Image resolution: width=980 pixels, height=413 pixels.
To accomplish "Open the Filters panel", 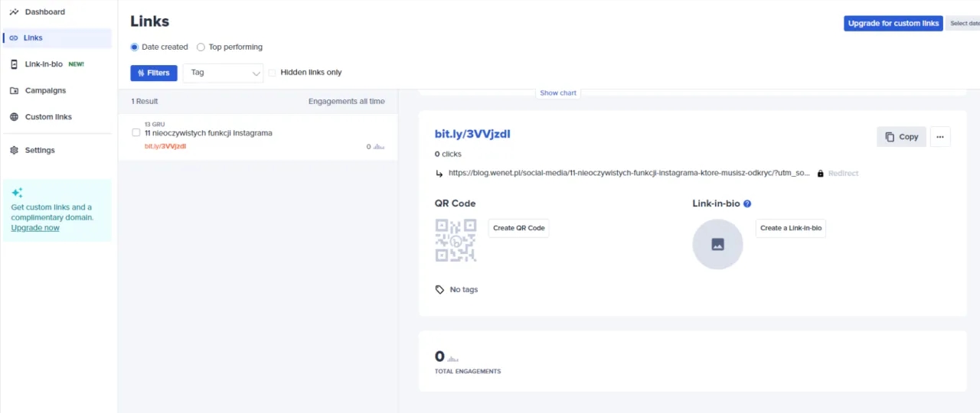I will [x=154, y=73].
